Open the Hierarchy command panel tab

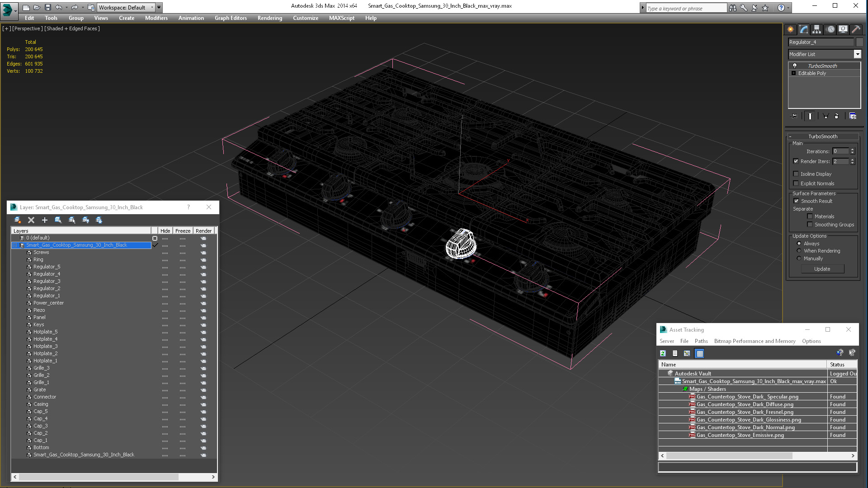tap(816, 29)
